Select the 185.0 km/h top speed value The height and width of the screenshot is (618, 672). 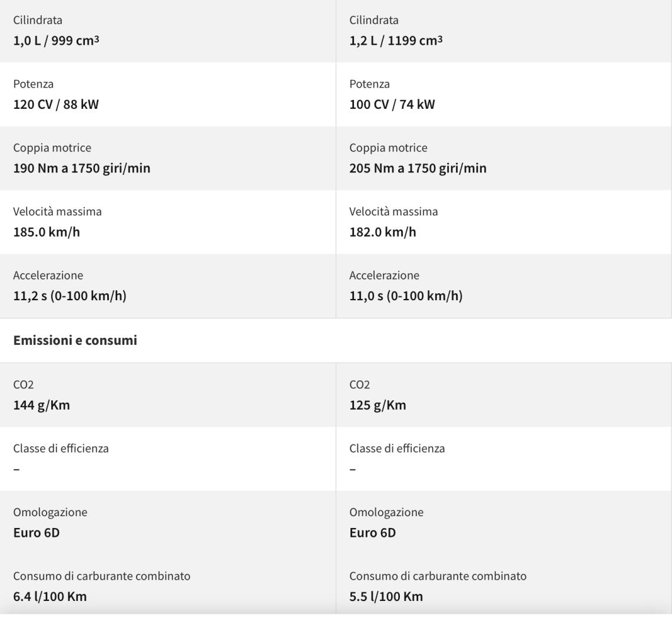[x=47, y=232]
